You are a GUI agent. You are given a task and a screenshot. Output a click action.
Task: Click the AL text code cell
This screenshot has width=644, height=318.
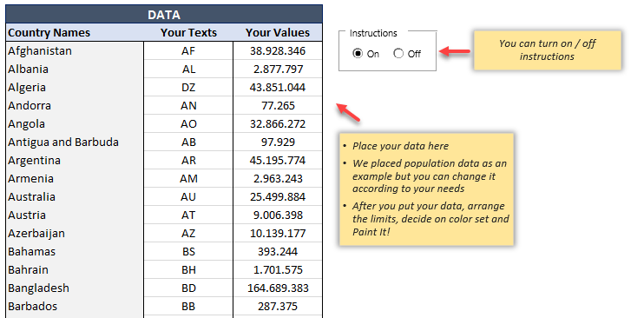pos(188,69)
